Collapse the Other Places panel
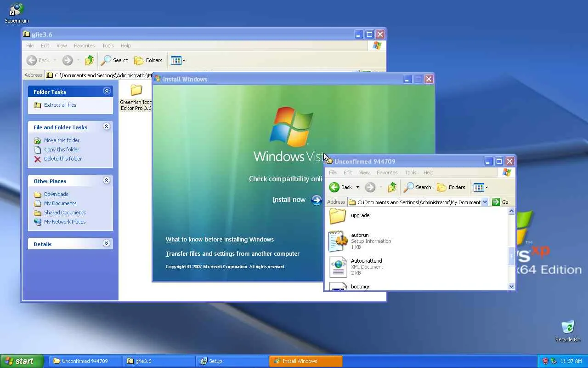The width and height of the screenshot is (588, 368). 107,180
